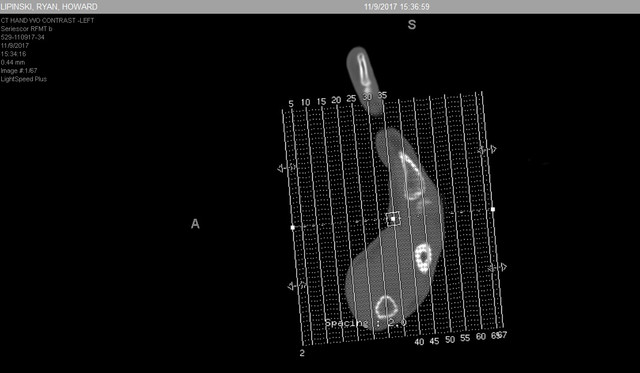The height and width of the screenshot is (373, 640).
Task: Click slice label 35
Action: tap(382, 95)
